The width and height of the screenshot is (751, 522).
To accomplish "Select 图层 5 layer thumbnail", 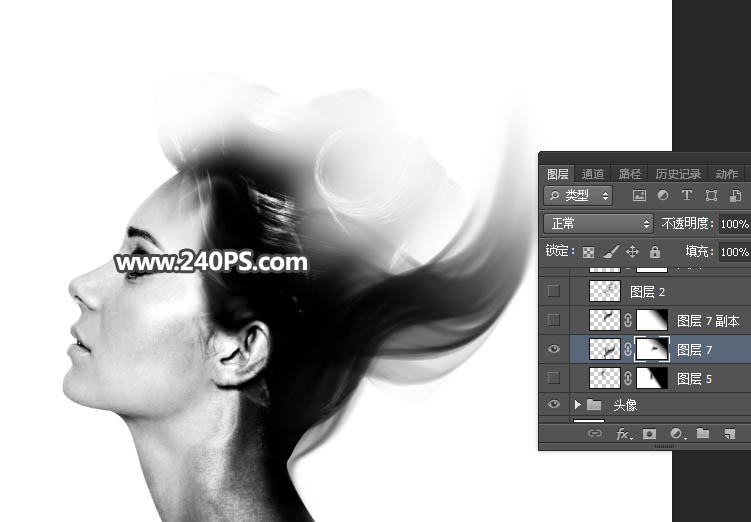I will click(604, 379).
